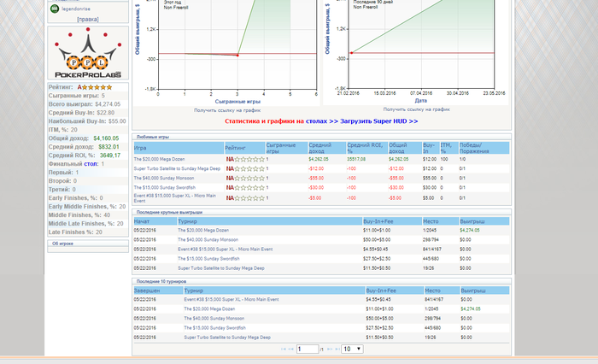Open Event #38 Micro Main Event in favorite games
Viewport: 598px width, 364px height.
pos(174,198)
